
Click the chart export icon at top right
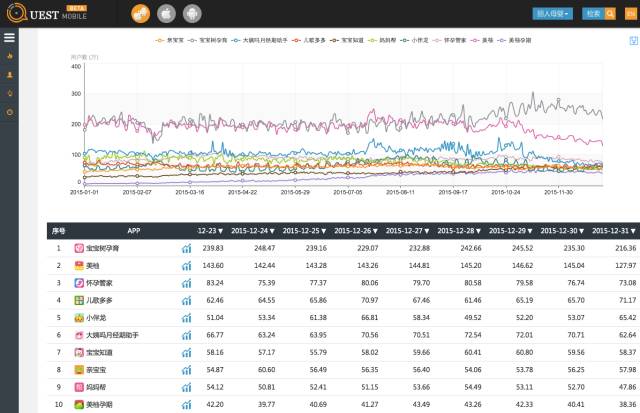(633, 40)
